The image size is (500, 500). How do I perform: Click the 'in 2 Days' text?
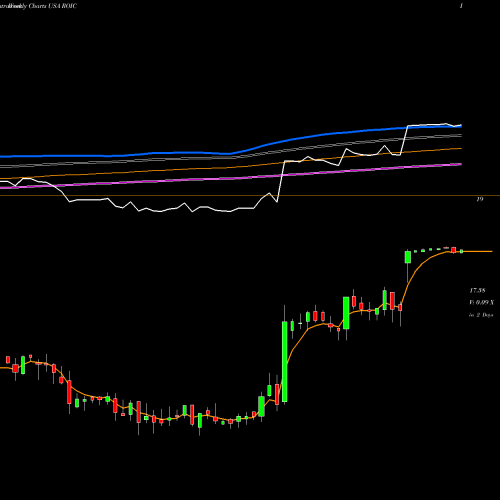coord(481,315)
